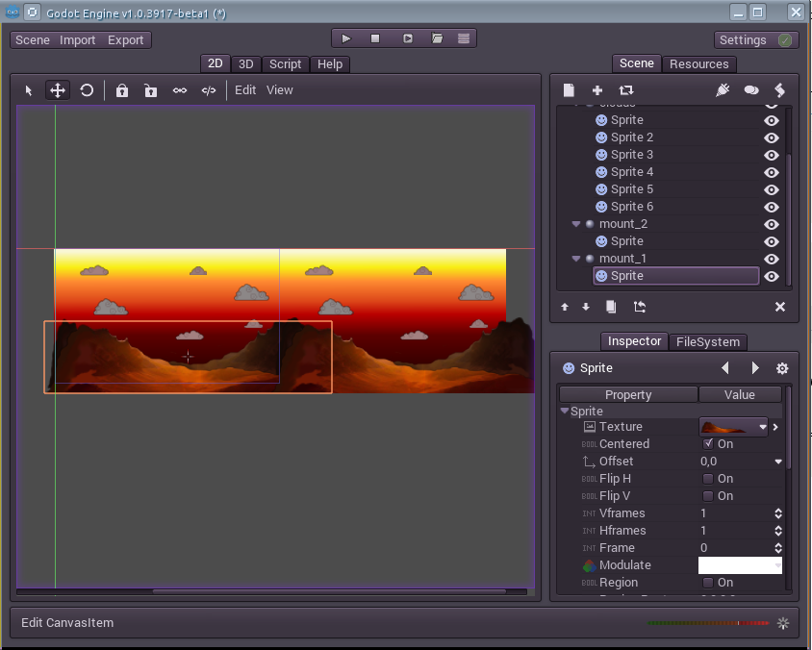This screenshot has width=812, height=650.
Task: Hide Sprite 3 with eye icon
Action: pyautogui.click(x=771, y=155)
